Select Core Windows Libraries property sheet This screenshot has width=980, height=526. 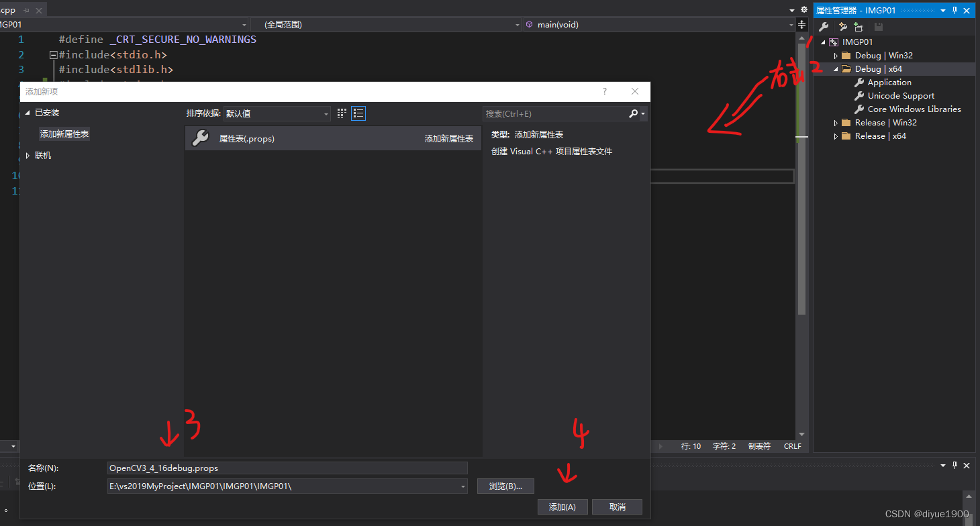point(914,109)
